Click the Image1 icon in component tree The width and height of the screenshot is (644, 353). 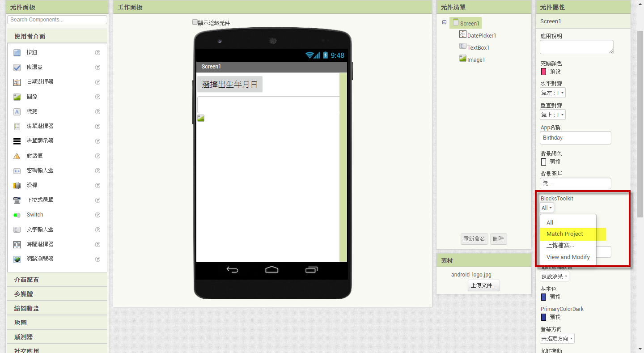coord(463,59)
